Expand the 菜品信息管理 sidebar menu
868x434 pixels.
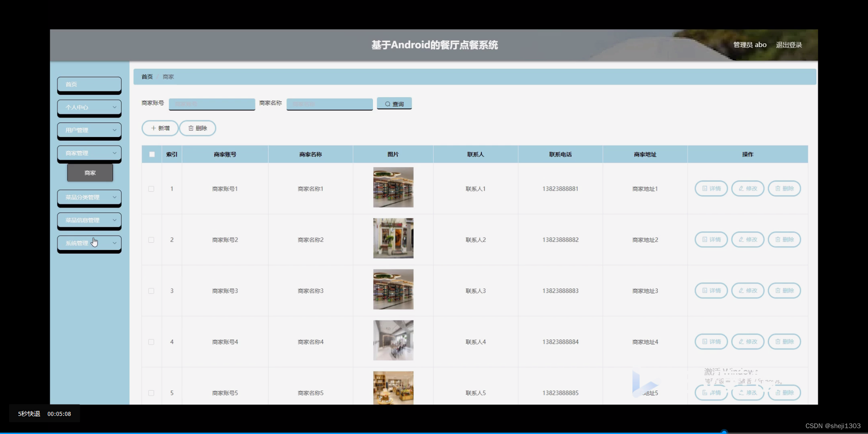click(89, 221)
